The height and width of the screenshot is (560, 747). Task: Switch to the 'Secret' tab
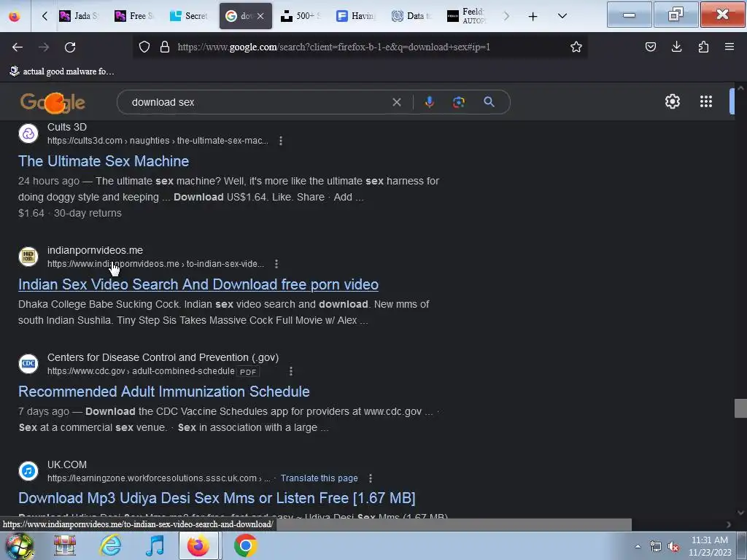click(190, 16)
